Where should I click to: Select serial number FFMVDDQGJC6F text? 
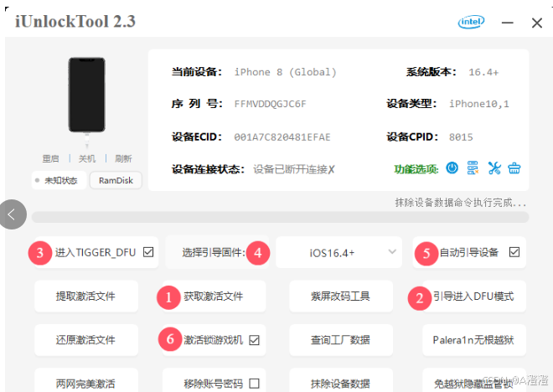coord(270,104)
